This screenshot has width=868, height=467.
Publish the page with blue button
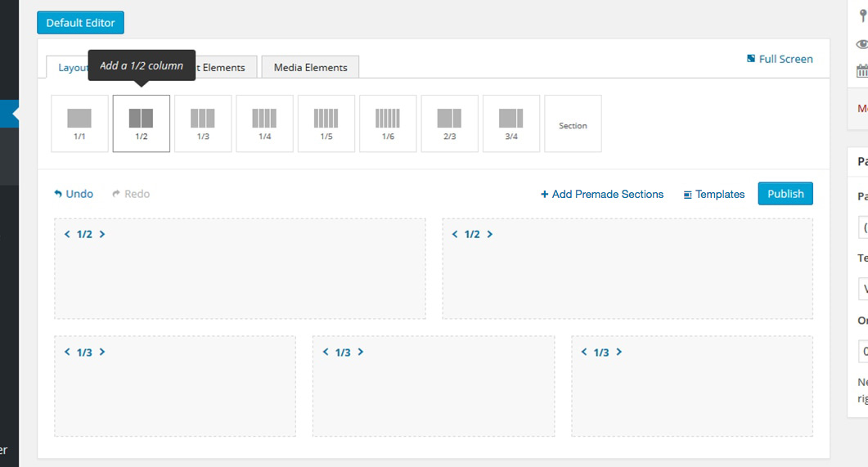(x=785, y=194)
